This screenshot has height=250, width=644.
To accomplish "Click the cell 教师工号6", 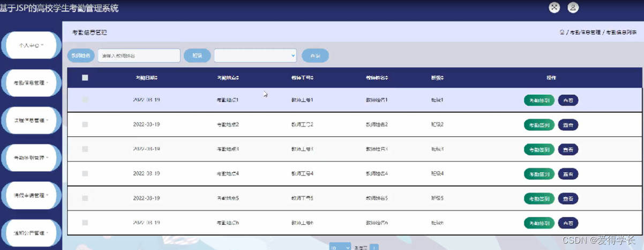I will pyautogui.click(x=302, y=223).
